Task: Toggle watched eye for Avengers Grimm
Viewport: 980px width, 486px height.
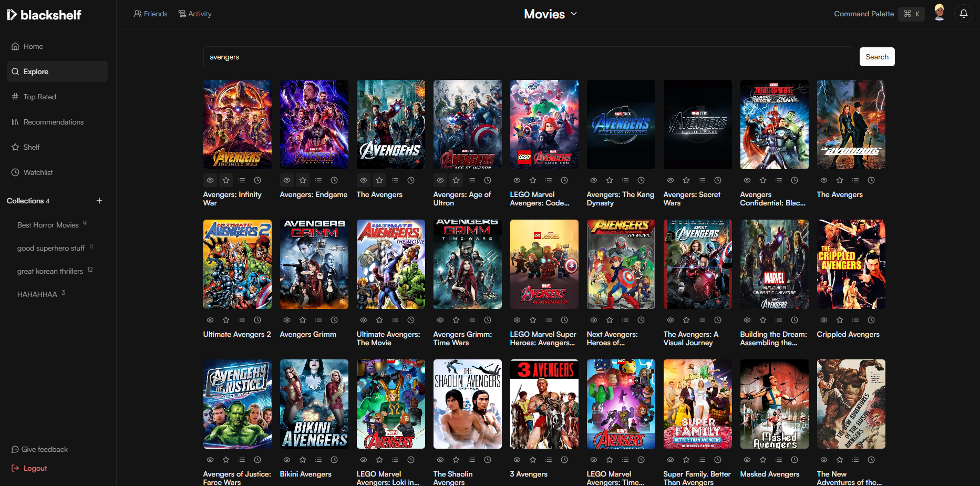Action: 287,320
